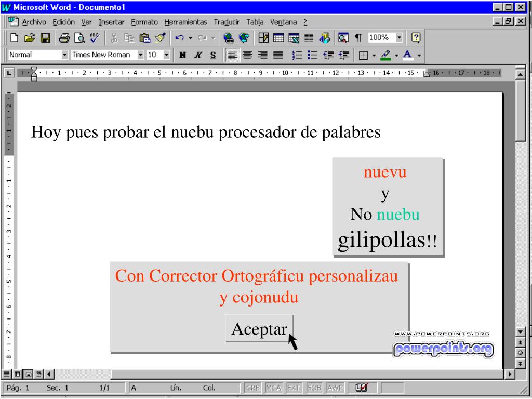
Task: Paste from clipboard icon
Action: point(145,37)
